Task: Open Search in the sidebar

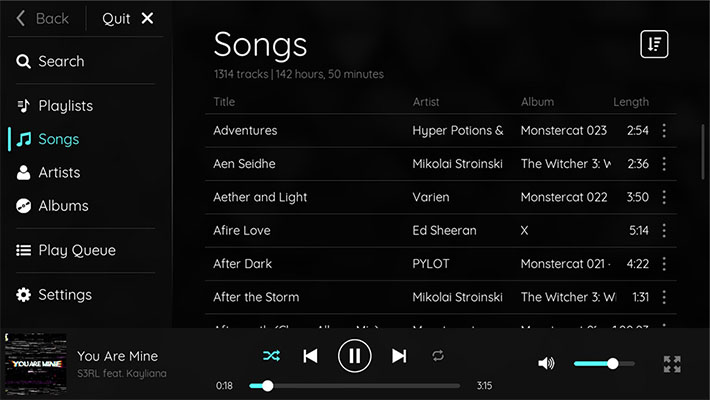Action: pyautogui.click(x=50, y=61)
